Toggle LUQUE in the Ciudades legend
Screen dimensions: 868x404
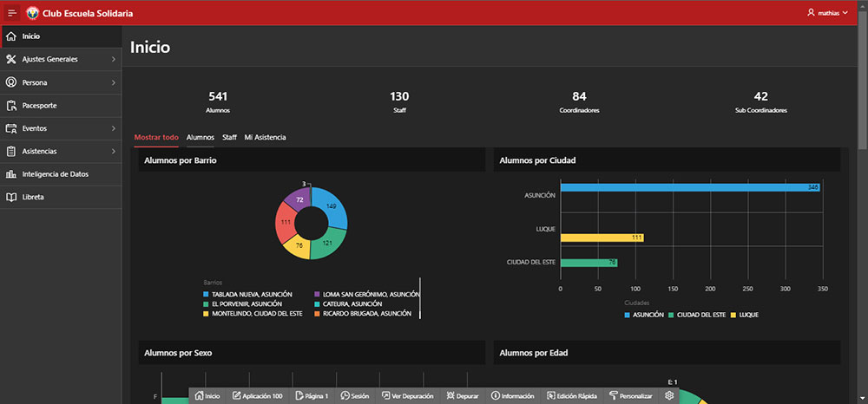pos(745,315)
